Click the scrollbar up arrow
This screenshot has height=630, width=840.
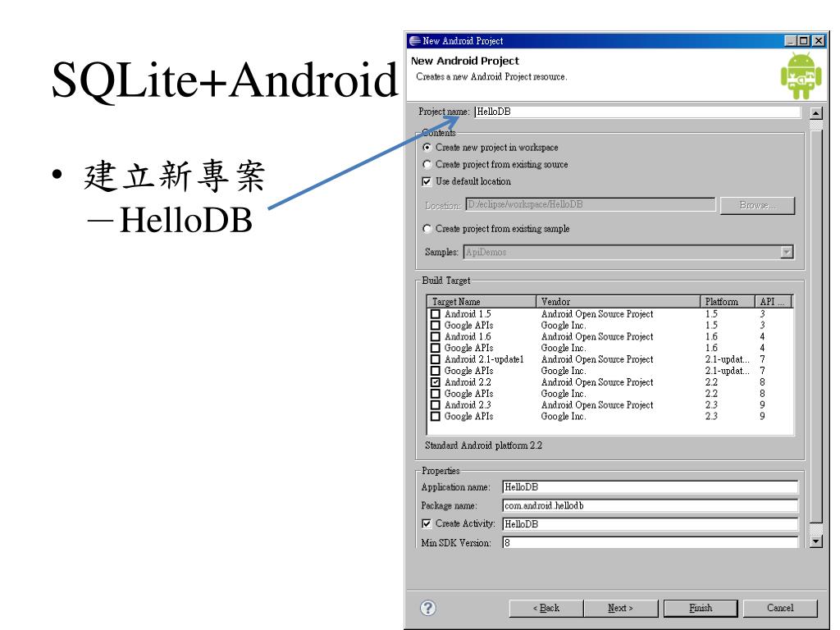coord(816,113)
